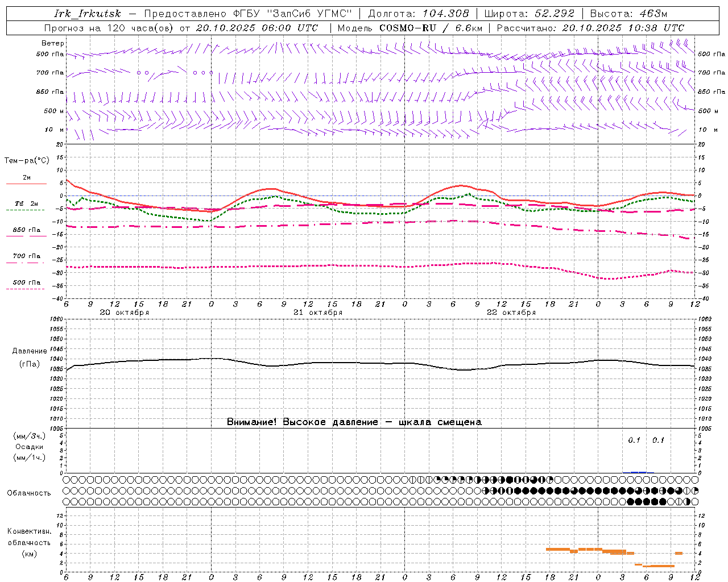Select the Тем-ра(°C) temperature panel label
The image size is (728, 582).
tap(27, 161)
